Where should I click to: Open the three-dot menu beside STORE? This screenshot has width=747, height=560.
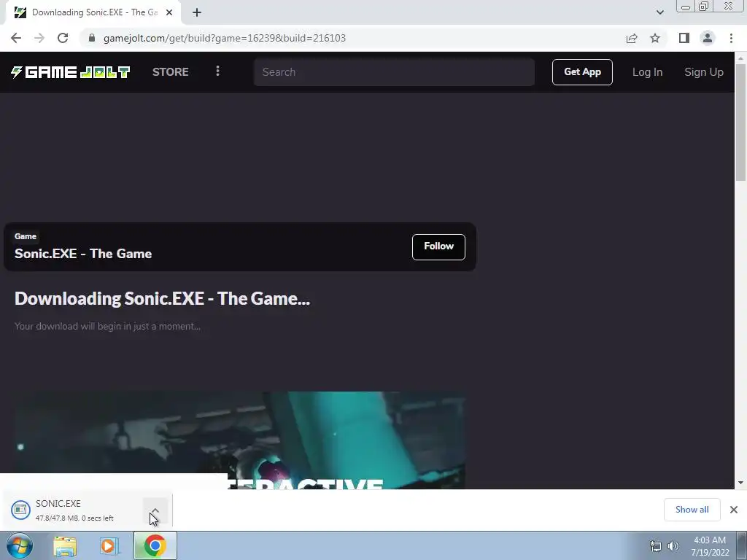coord(217,71)
